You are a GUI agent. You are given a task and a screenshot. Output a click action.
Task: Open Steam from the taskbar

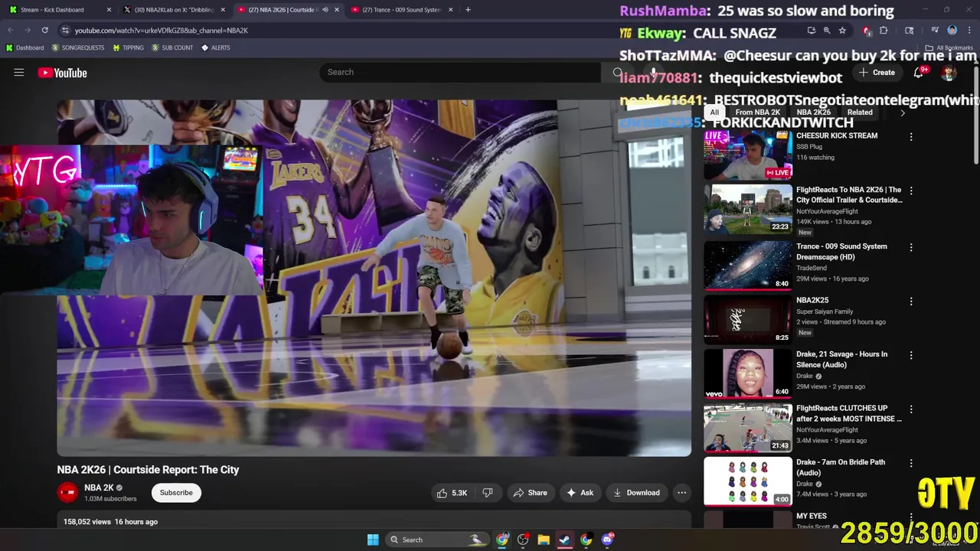pos(564,540)
